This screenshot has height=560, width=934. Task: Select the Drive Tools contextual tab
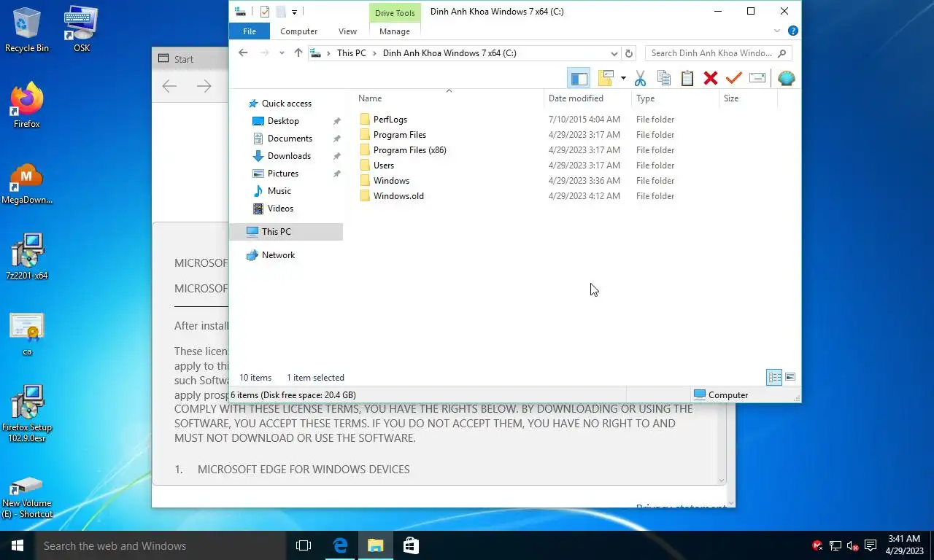coord(395,13)
